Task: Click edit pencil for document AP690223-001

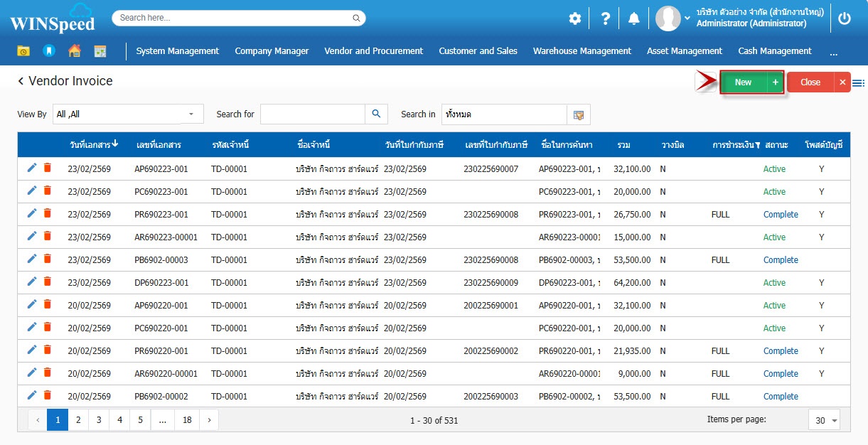Action: 32,168
